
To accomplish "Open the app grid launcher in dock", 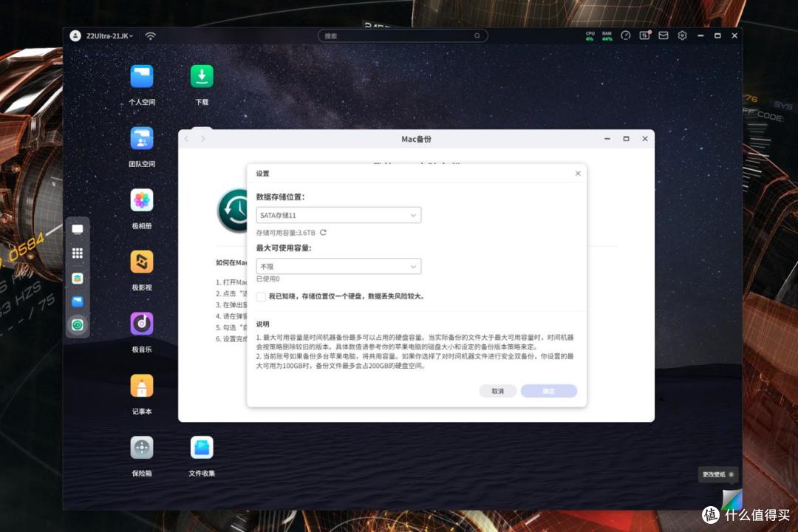I will (x=78, y=253).
